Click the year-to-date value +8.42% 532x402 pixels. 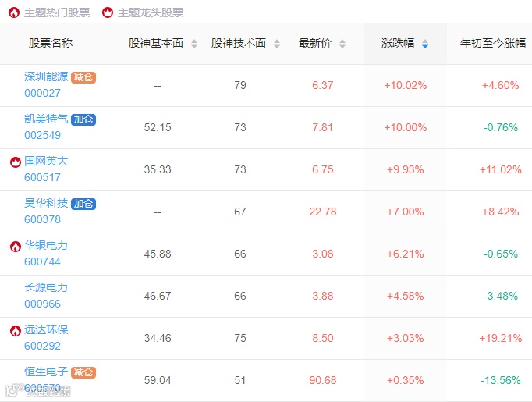click(501, 212)
